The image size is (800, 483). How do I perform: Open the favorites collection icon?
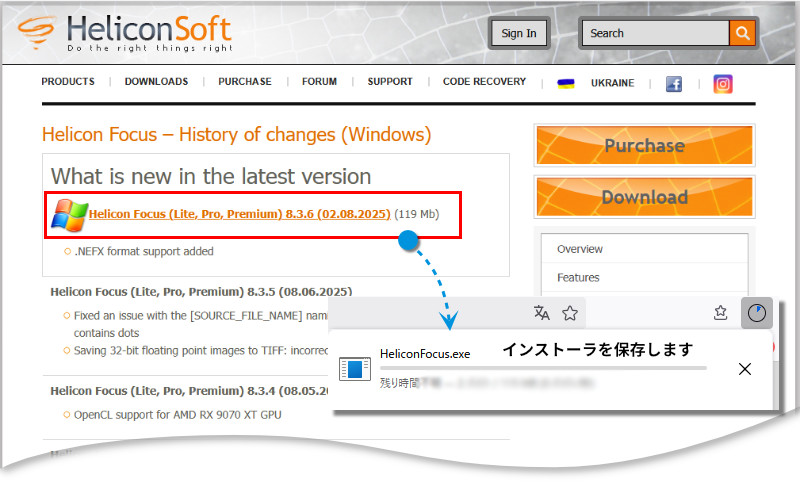720,313
